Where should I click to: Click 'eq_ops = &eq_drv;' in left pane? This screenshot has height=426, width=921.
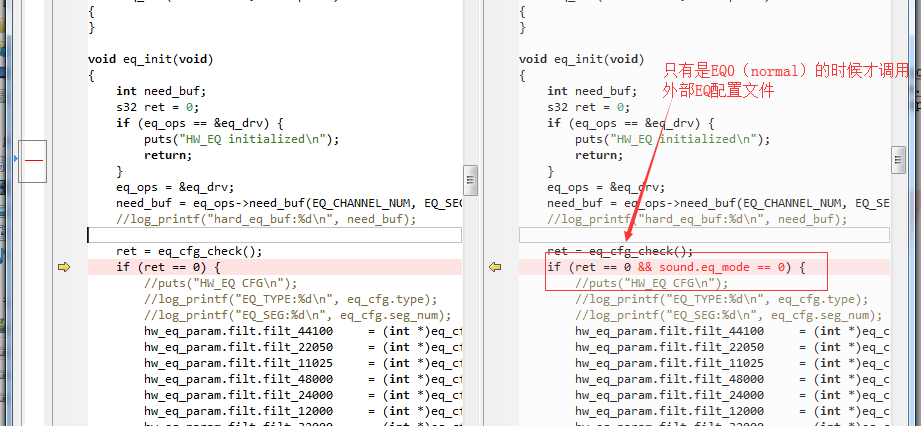click(x=175, y=187)
